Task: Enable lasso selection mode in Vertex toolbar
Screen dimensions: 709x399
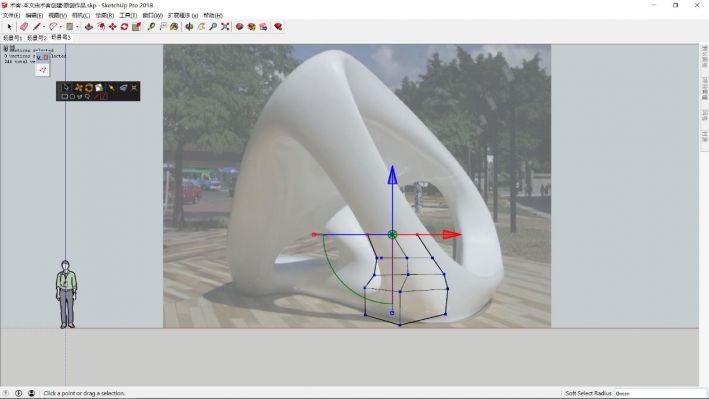Action: [x=87, y=96]
